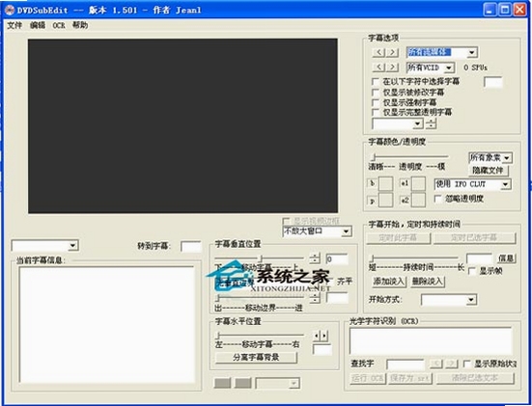Click the 运行 OCR button
Image resolution: width=532 pixels, height=406 pixels.
[x=368, y=378]
